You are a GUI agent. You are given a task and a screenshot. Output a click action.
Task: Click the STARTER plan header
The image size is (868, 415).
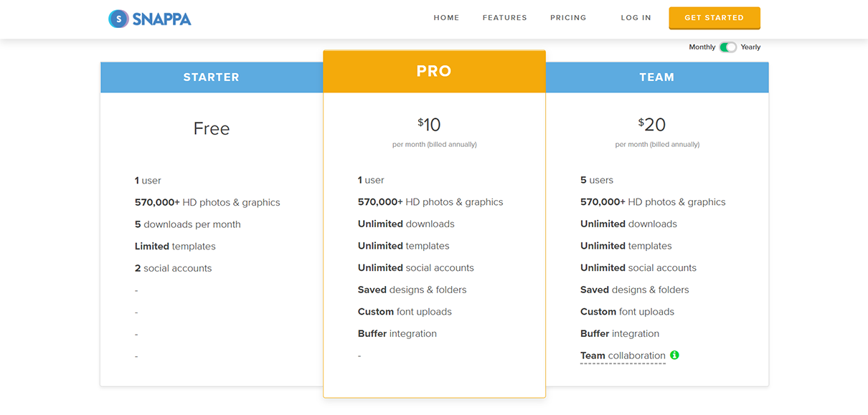tap(211, 77)
